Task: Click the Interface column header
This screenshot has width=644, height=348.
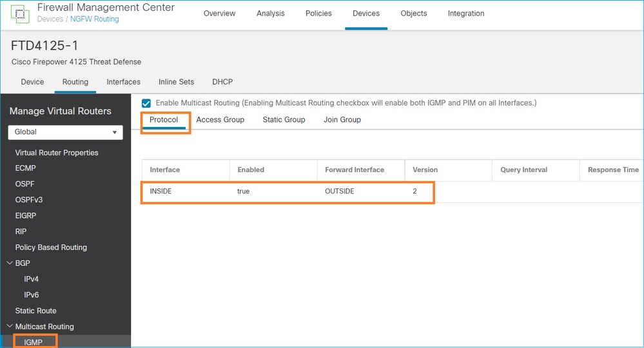Action: pyautogui.click(x=164, y=170)
